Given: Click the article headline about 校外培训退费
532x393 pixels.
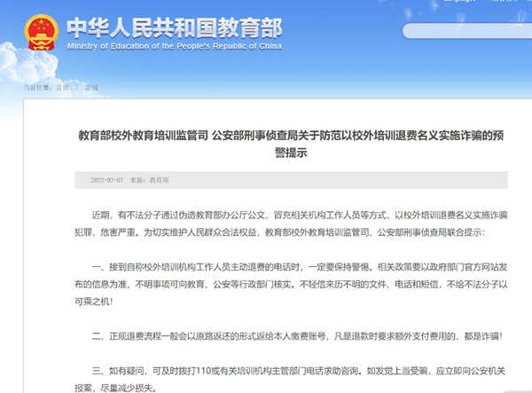Looking at the screenshot, I should [292, 137].
